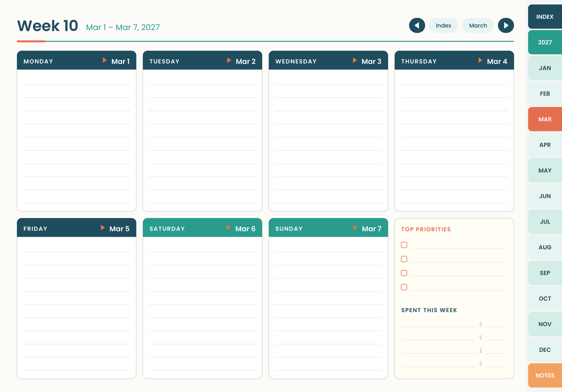Image resolution: width=562 pixels, height=392 pixels.
Task: Switch to the NOV side tab
Action: (x=545, y=324)
